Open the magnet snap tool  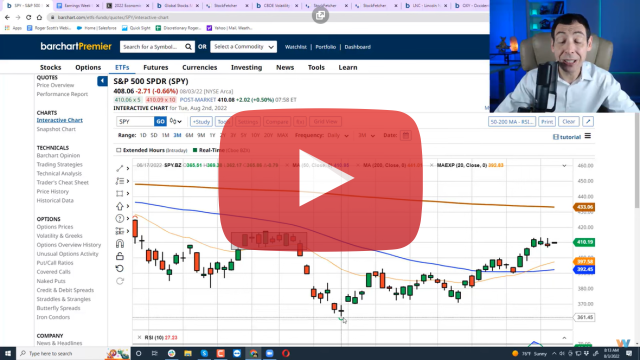(x=120, y=244)
